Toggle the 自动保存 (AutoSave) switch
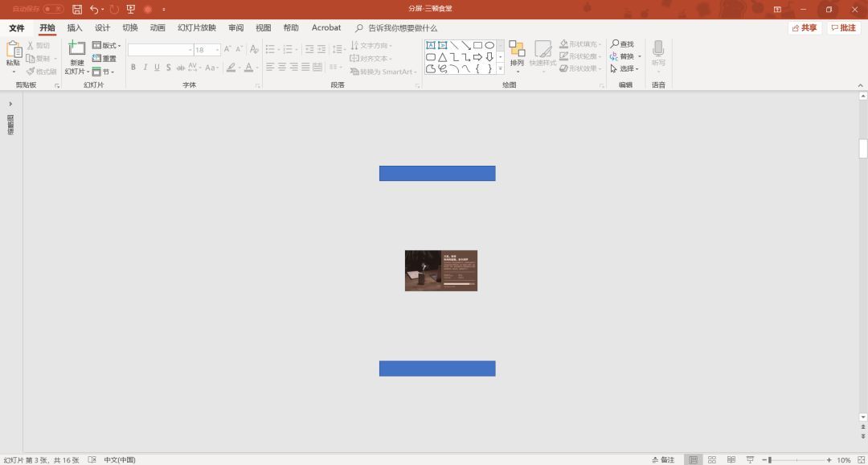 point(53,9)
